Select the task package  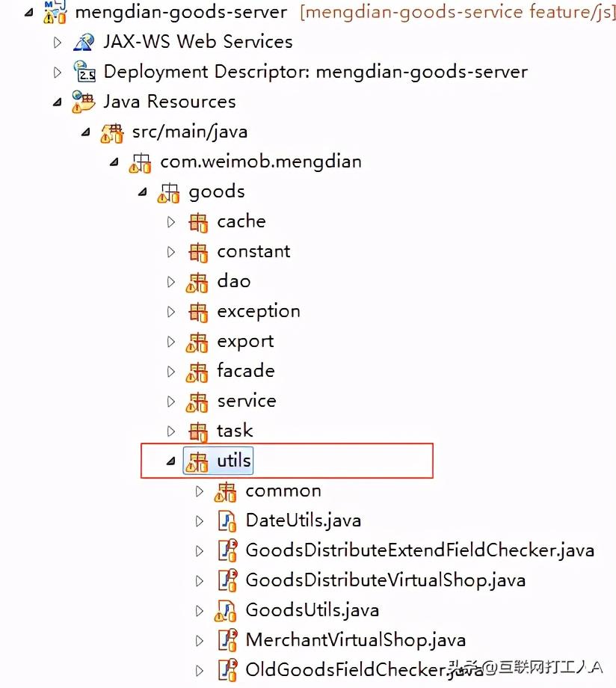click(x=235, y=431)
